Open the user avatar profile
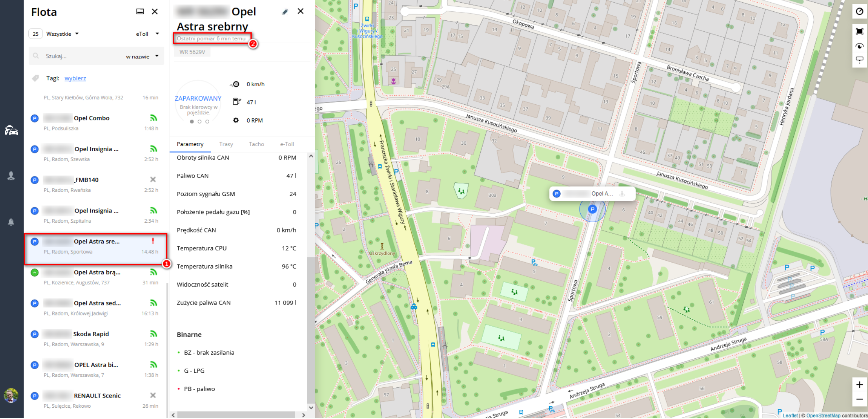The width and height of the screenshot is (868, 419). pyautogui.click(x=11, y=396)
